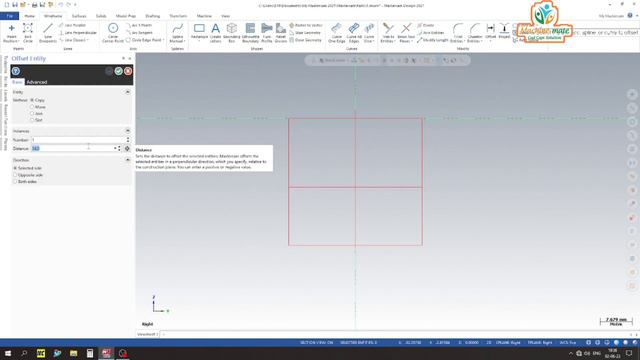The image size is (640, 360).
Task: Click the Distance input field
Action: tap(72, 149)
